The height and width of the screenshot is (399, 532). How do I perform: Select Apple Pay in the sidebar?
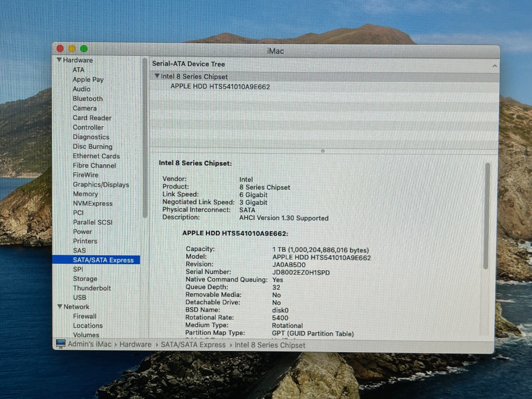[x=88, y=79]
